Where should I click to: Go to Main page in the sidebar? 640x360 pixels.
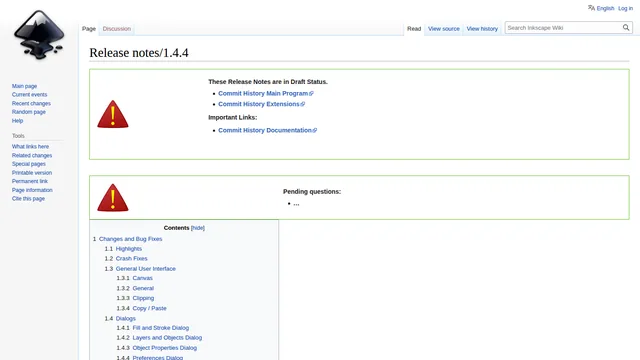(x=24, y=86)
